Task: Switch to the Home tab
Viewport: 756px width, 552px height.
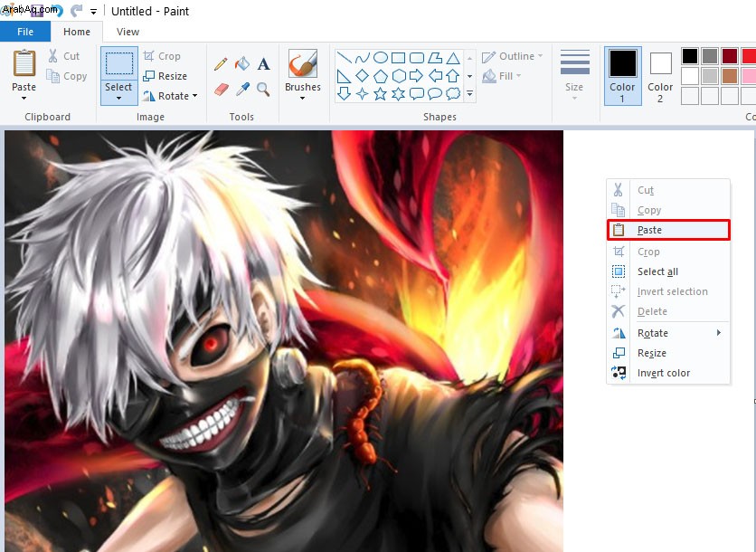Action: 77,32
